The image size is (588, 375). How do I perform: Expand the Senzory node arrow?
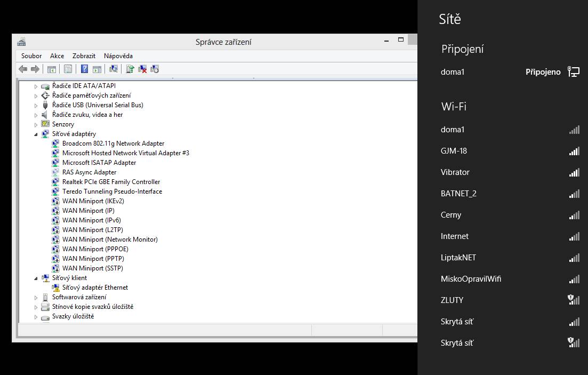click(x=36, y=125)
